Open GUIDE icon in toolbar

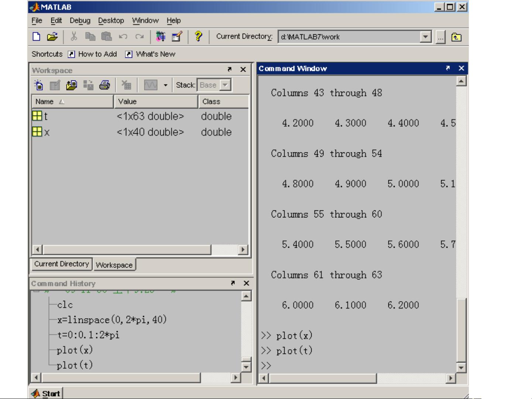(177, 36)
